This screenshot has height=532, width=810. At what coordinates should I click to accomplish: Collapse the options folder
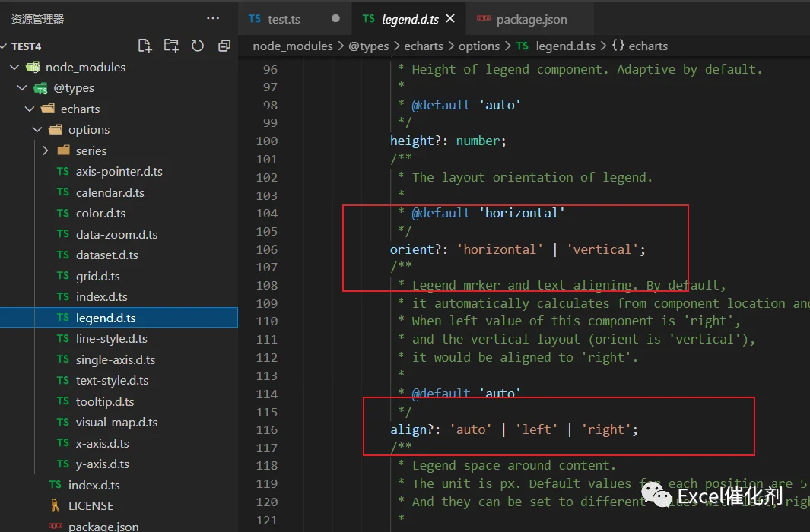coord(37,129)
